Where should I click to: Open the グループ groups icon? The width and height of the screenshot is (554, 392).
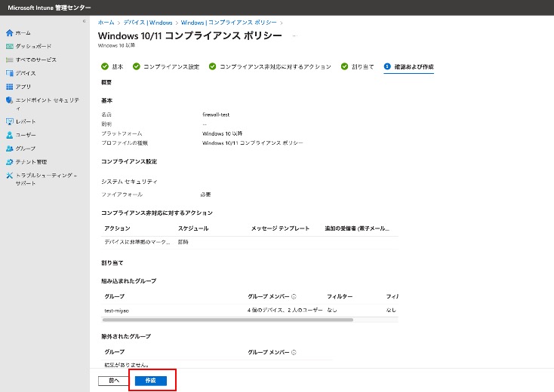(10, 149)
